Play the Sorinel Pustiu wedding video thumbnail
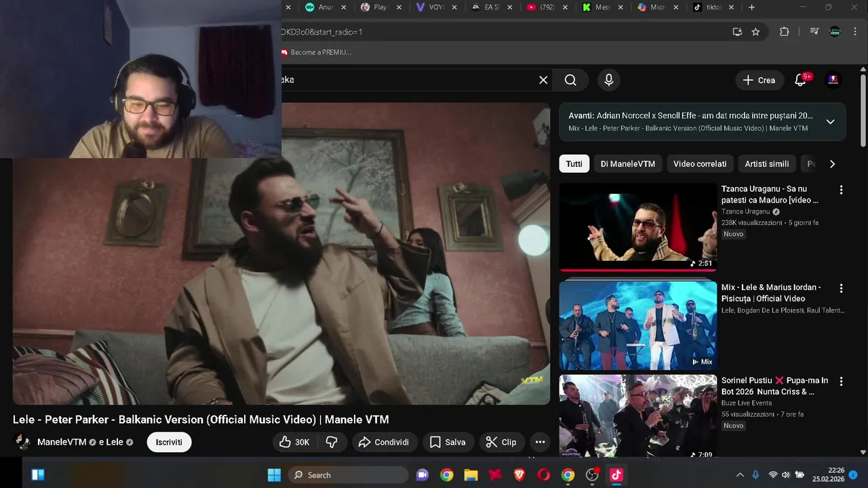 click(x=637, y=417)
